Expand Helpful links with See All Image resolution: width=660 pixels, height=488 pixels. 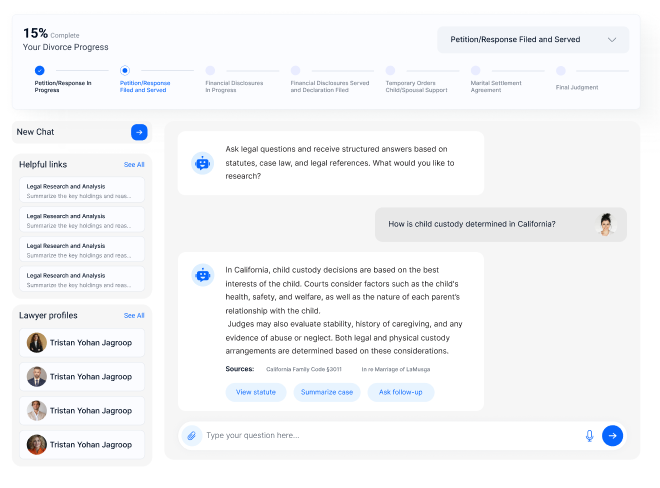(x=134, y=164)
